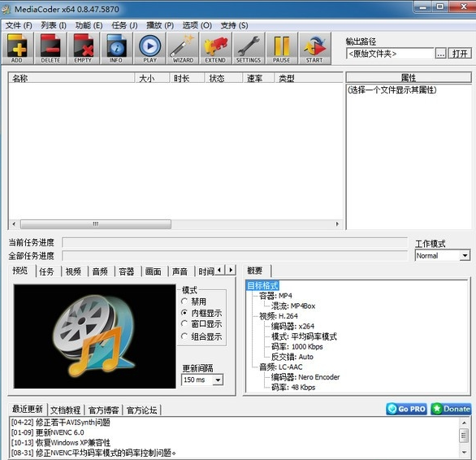Click the browse ... output path button

coord(440,54)
